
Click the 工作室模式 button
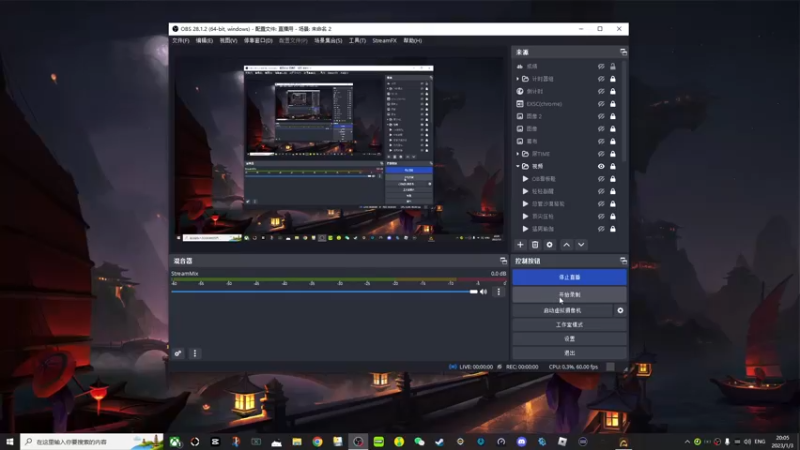pyautogui.click(x=569, y=324)
